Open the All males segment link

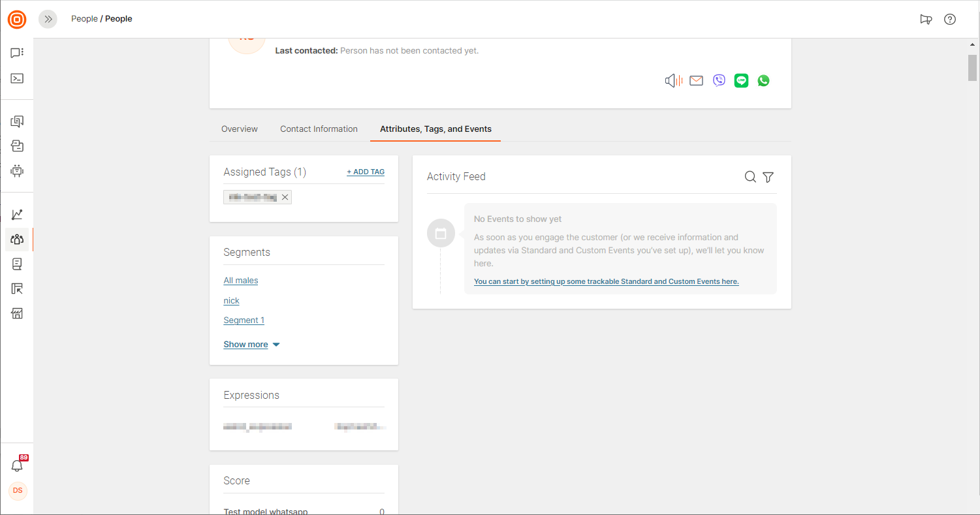click(241, 281)
